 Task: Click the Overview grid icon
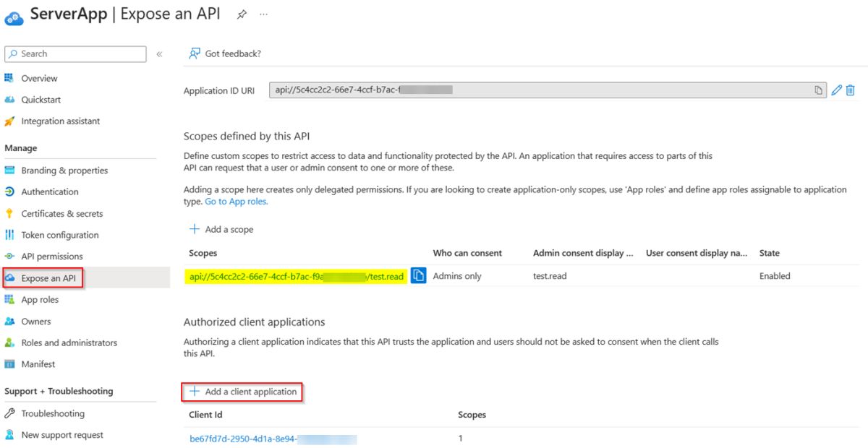point(9,78)
